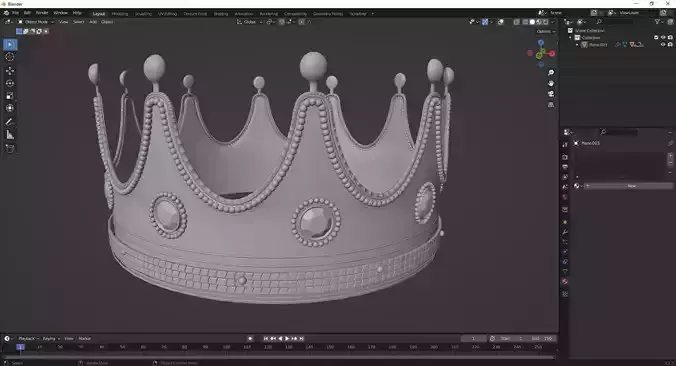The width and height of the screenshot is (676, 366).
Task: Switch to material preview shading
Action: tap(539, 22)
